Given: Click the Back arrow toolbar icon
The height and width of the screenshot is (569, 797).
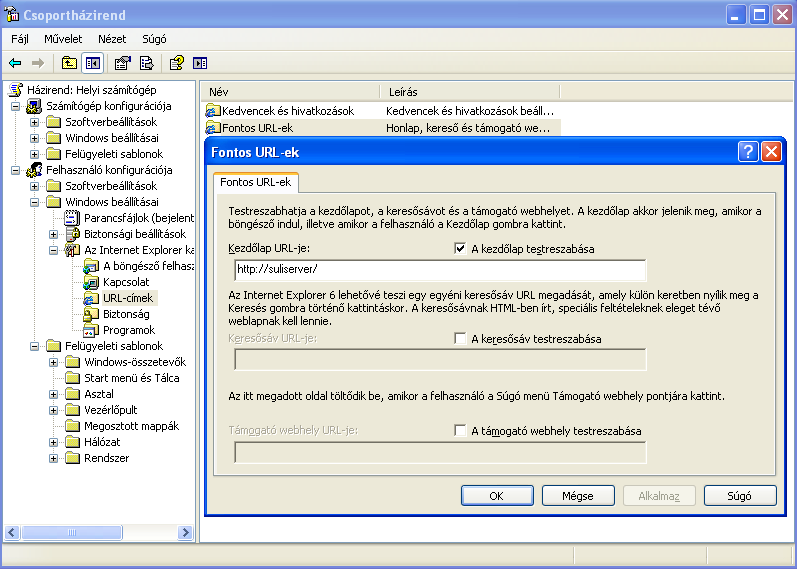Looking at the screenshot, I should coord(15,63).
